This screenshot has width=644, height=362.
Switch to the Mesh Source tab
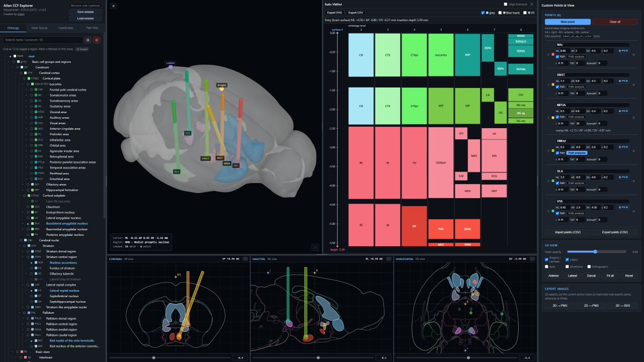point(39,28)
